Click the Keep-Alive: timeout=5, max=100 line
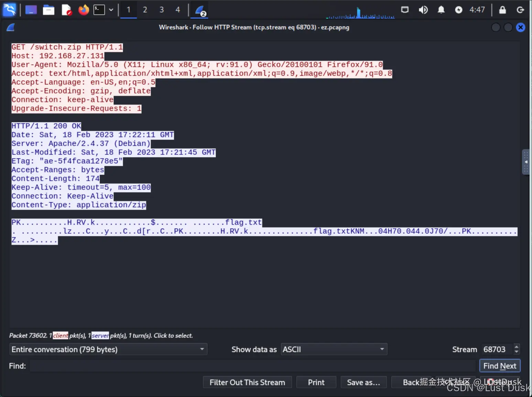The image size is (532, 397). tap(81, 188)
